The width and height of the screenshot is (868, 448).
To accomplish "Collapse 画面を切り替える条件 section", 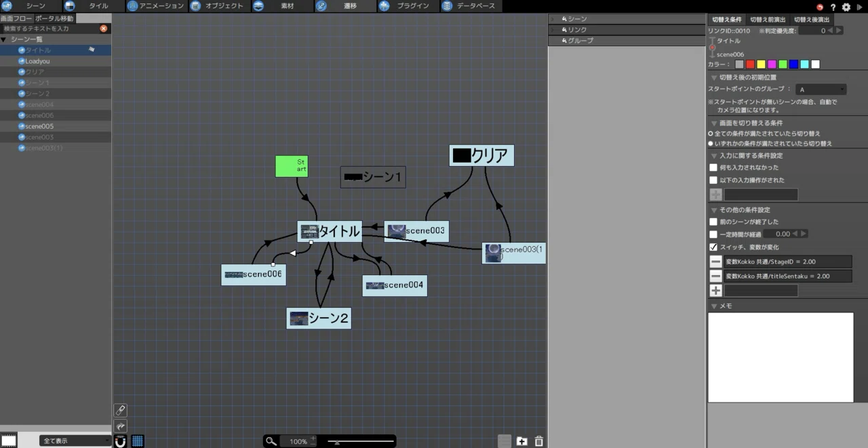I will pos(714,123).
